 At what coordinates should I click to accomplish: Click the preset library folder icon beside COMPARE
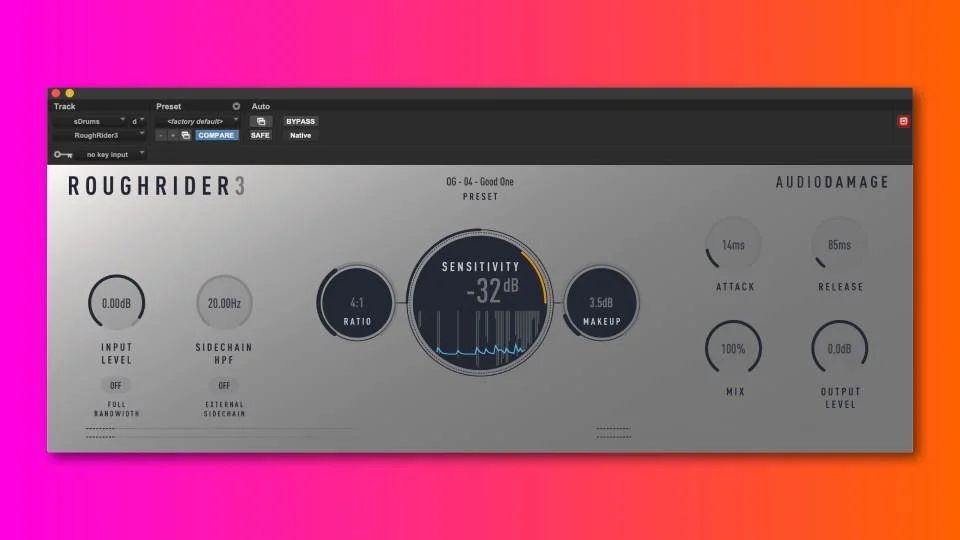(186, 135)
